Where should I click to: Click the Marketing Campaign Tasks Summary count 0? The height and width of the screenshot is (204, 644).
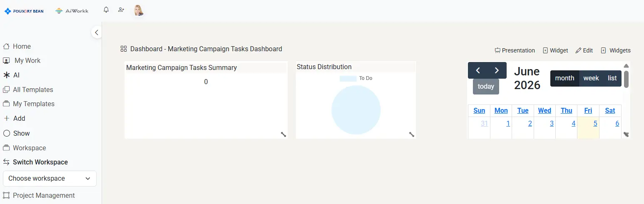pos(206,82)
